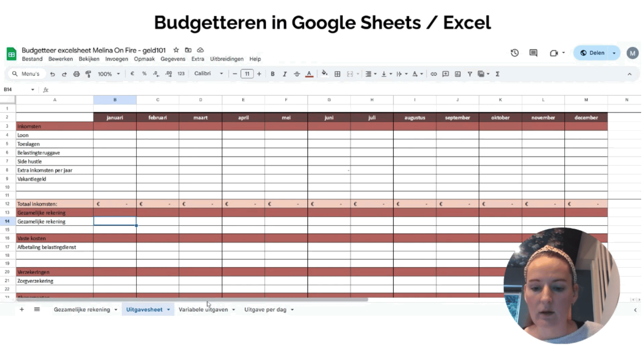Click the functions sigma icon

click(x=497, y=74)
